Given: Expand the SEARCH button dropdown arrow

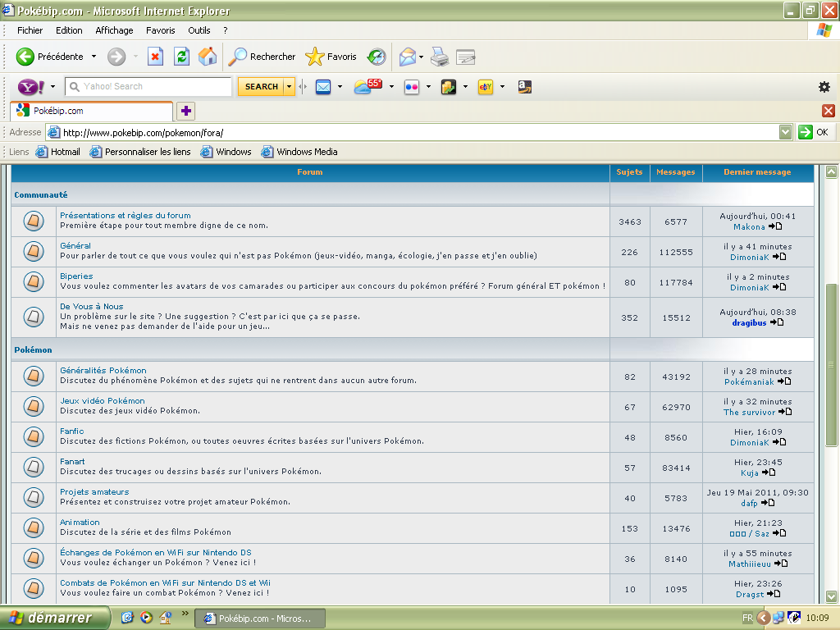Looking at the screenshot, I should click(290, 86).
